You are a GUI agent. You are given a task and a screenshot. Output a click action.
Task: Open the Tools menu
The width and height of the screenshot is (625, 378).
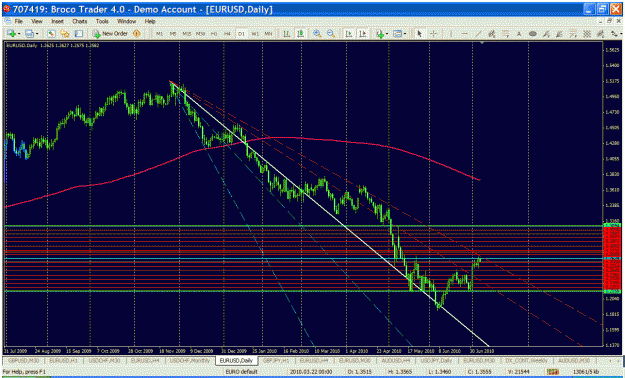pyautogui.click(x=102, y=21)
